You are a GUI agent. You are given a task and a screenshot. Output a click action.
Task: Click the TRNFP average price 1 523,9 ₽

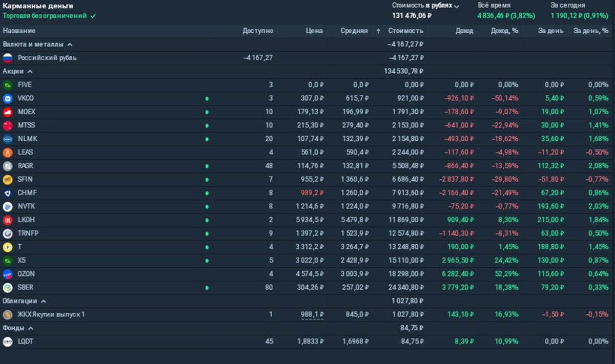356,233
